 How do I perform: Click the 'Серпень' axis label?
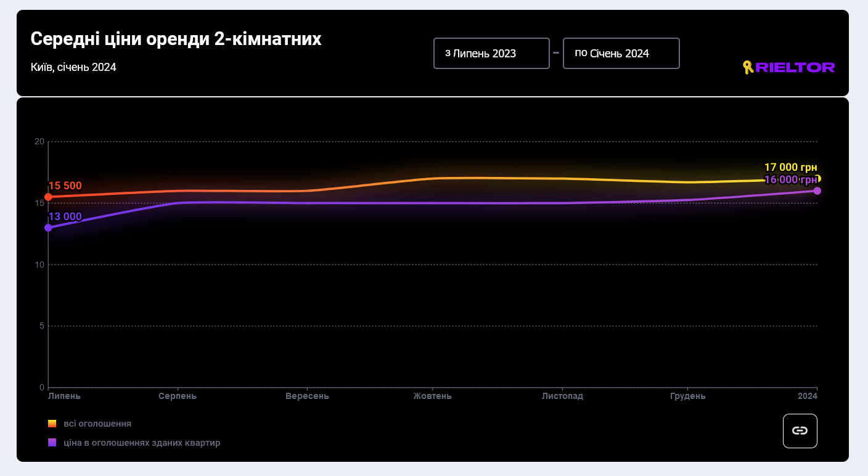click(178, 396)
